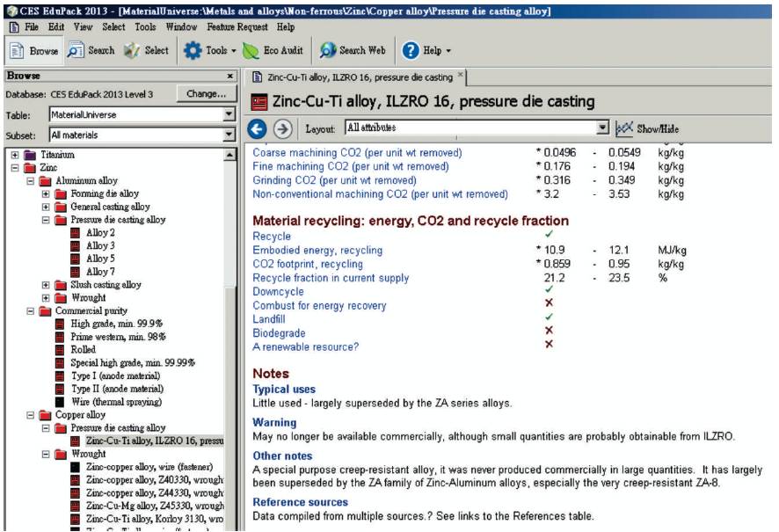Open the CO2 footprint, recycling link

(308, 265)
